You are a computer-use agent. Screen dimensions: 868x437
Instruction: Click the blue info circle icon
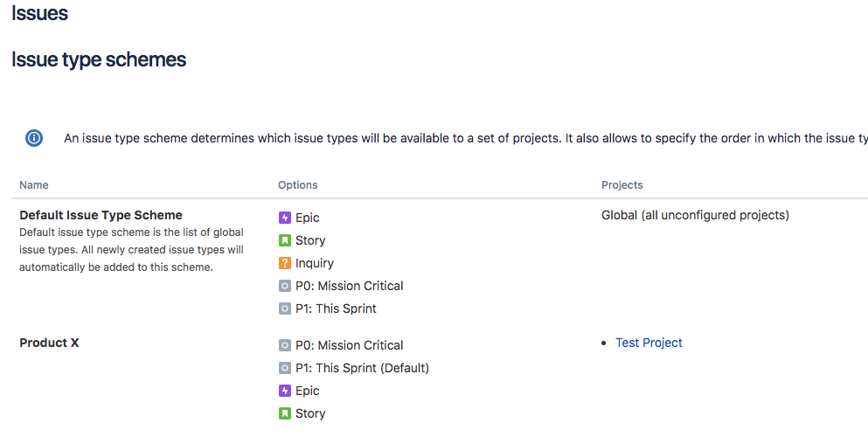click(34, 138)
